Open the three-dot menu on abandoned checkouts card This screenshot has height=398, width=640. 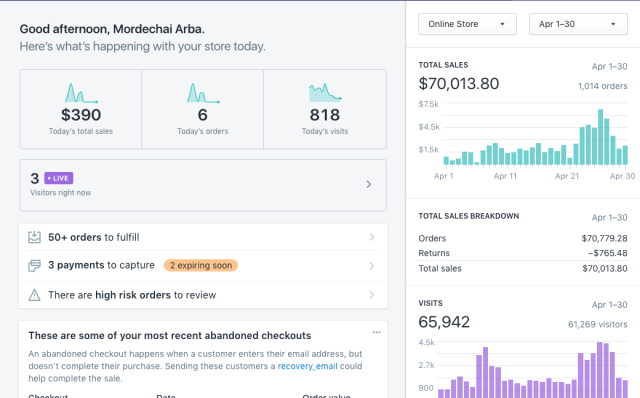click(376, 332)
